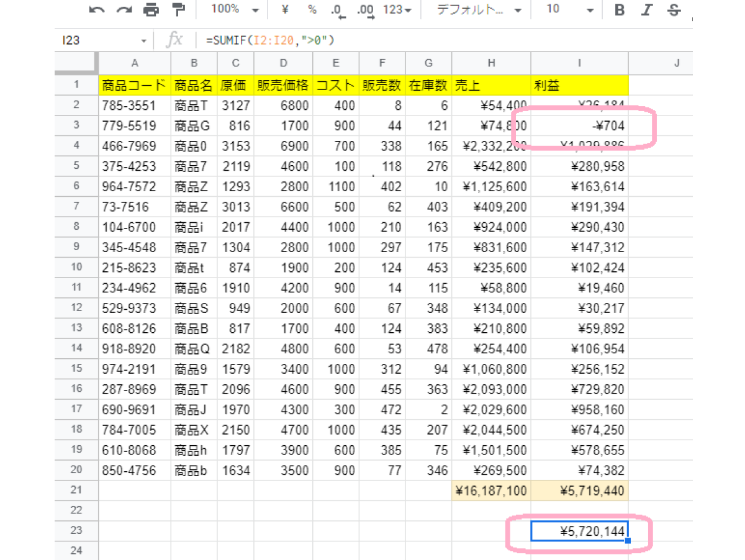This screenshot has width=745, height=560.
Task: Click the ¥280,958 profit cell
Action: point(579,166)
